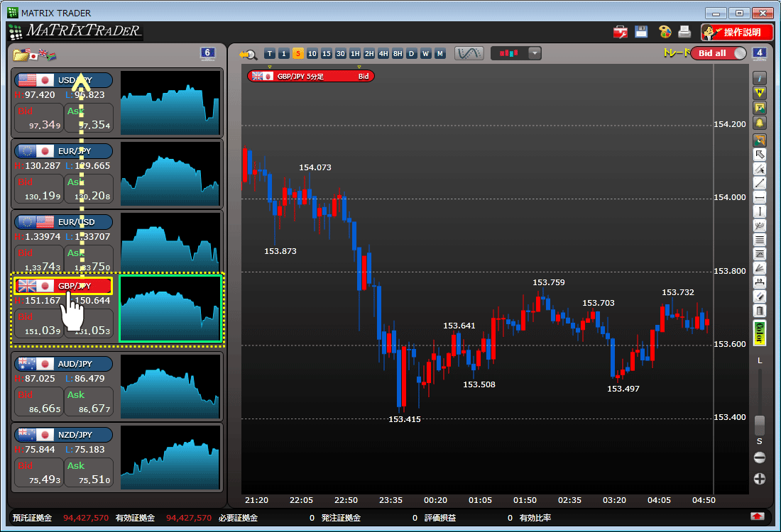781x532 pixels.
Task: Select the vertical line drawing tool
Action: pos(759,212)
